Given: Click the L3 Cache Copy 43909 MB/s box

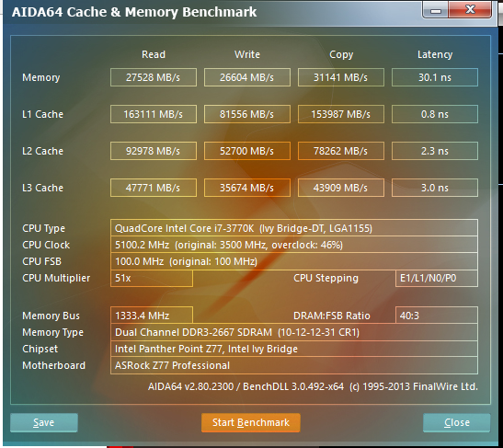Looking at the screenshot, I should pyautogui.click(x=340, y=188).
